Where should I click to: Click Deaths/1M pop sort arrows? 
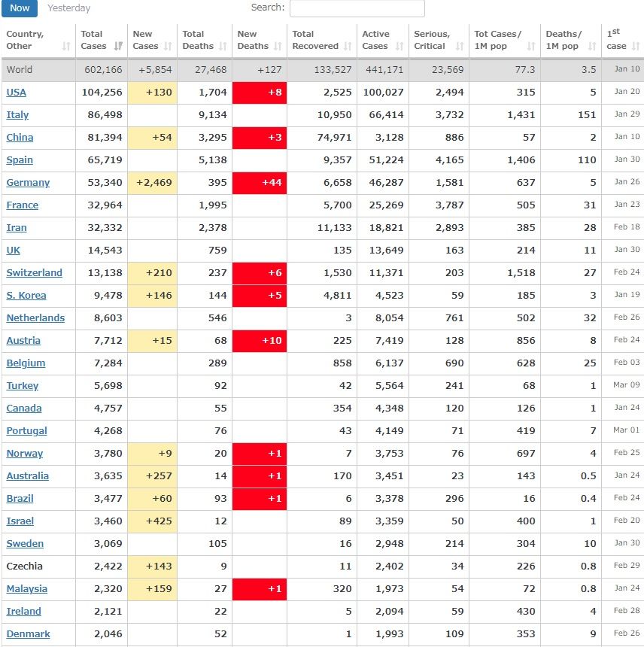[592, 47]
